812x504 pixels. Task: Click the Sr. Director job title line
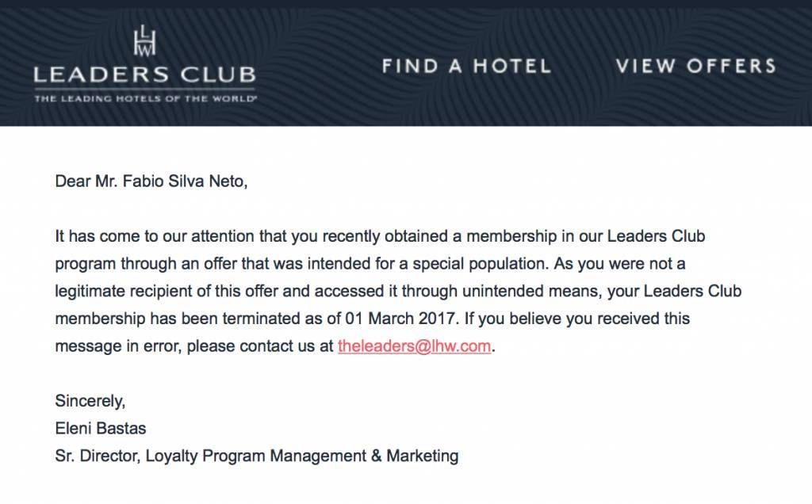pyautogui.click(x=257, y=456)
